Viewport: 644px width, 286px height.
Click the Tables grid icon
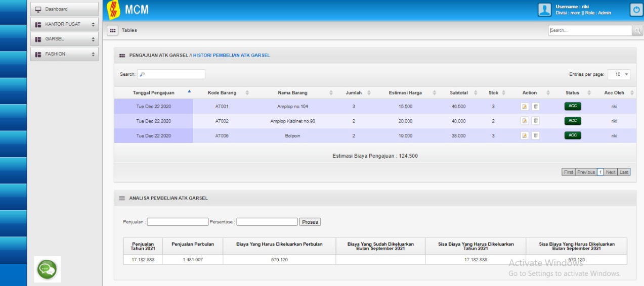pos(113,30)
